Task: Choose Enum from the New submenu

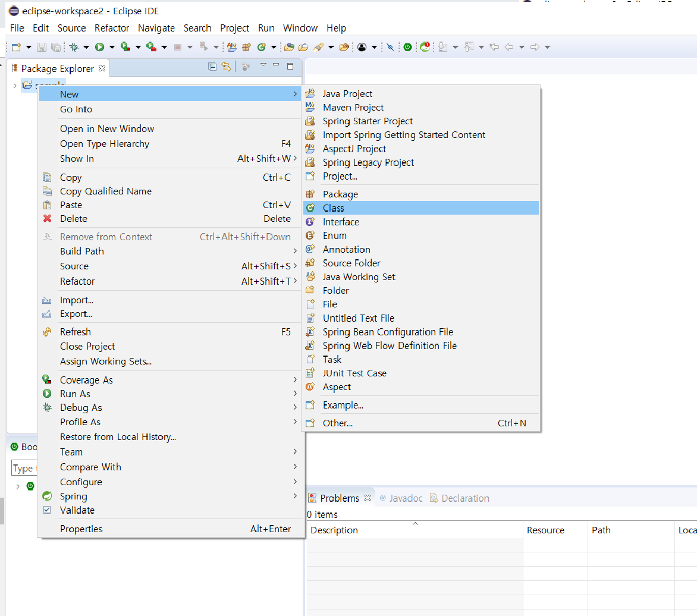Action: (421, 235)
